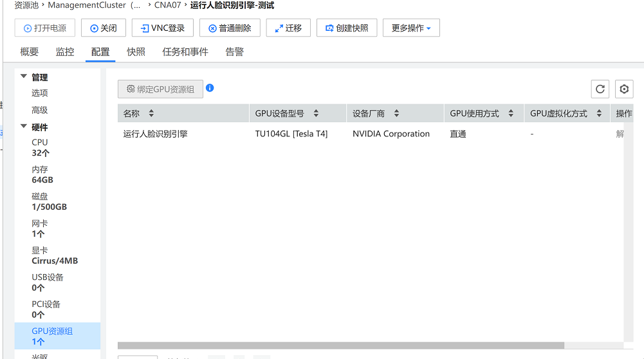
Task: Click the CNA07 breadcrumb link
Action: click(167, 5)
